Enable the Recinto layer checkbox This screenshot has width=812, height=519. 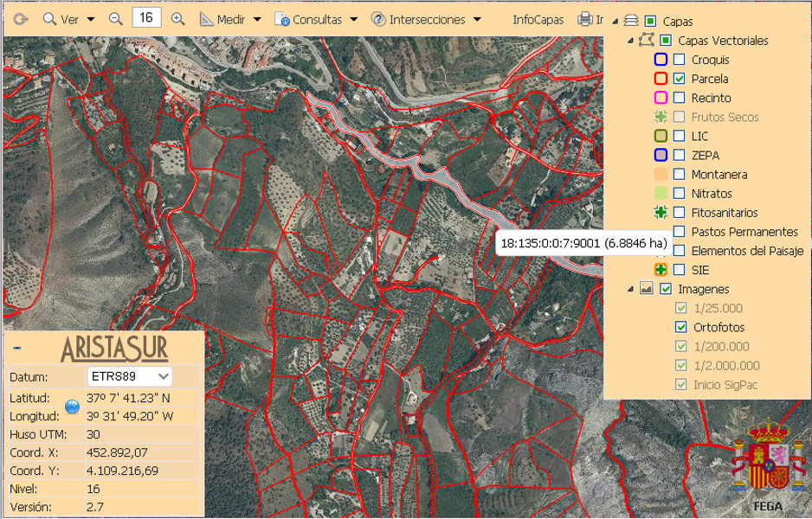tap(680, 98)
